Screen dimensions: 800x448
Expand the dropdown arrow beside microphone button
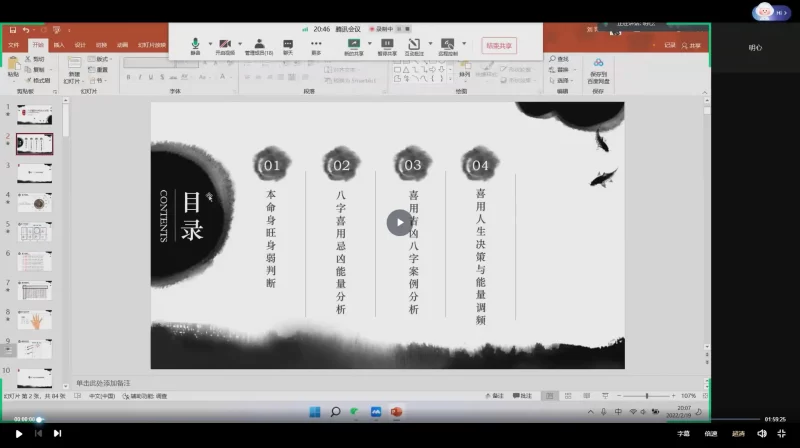point(208,44)
